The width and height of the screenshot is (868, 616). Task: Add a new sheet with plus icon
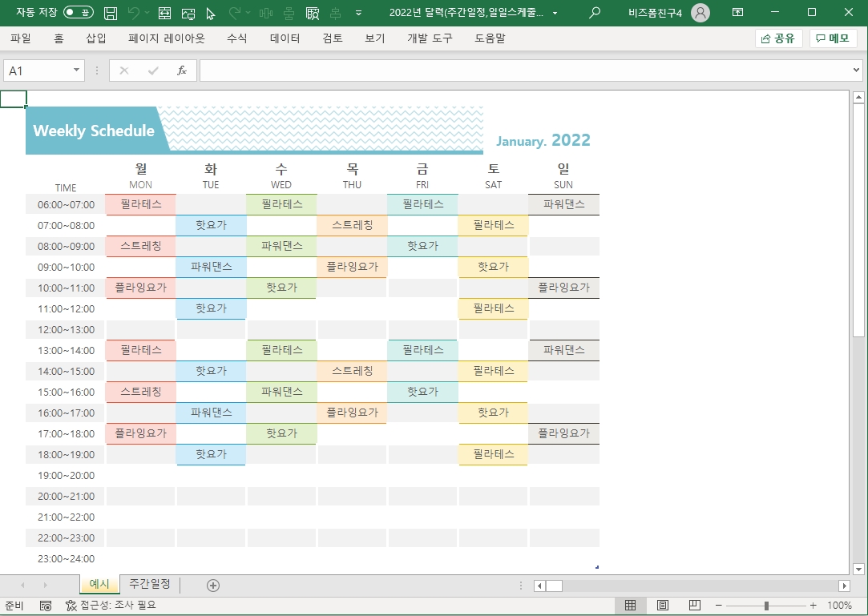212,586
